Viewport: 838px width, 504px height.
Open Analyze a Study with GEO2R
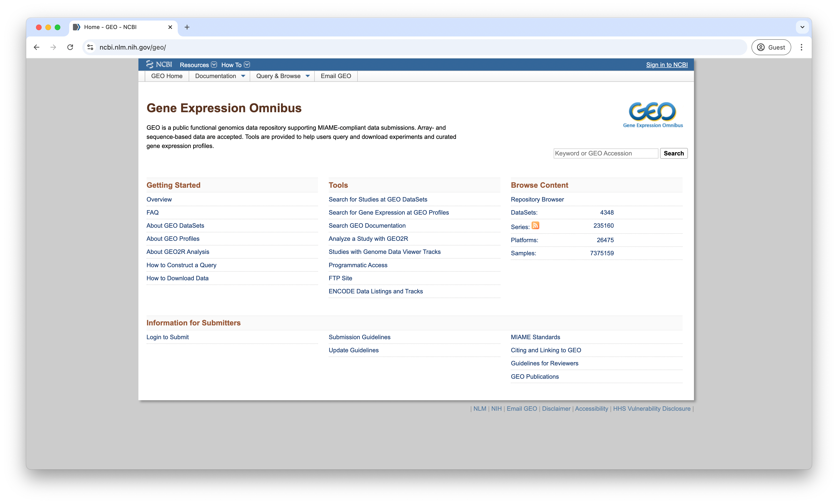[x=368, y=239]
